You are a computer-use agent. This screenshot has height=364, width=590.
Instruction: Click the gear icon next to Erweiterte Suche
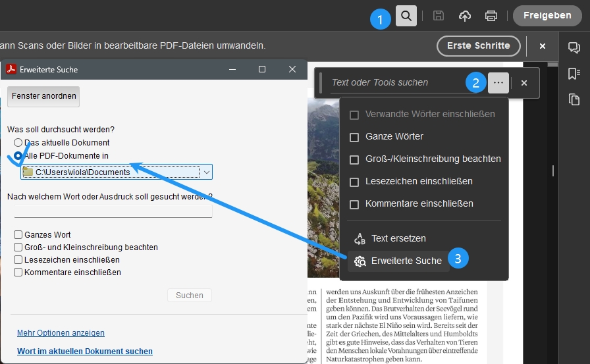[360, 261]
